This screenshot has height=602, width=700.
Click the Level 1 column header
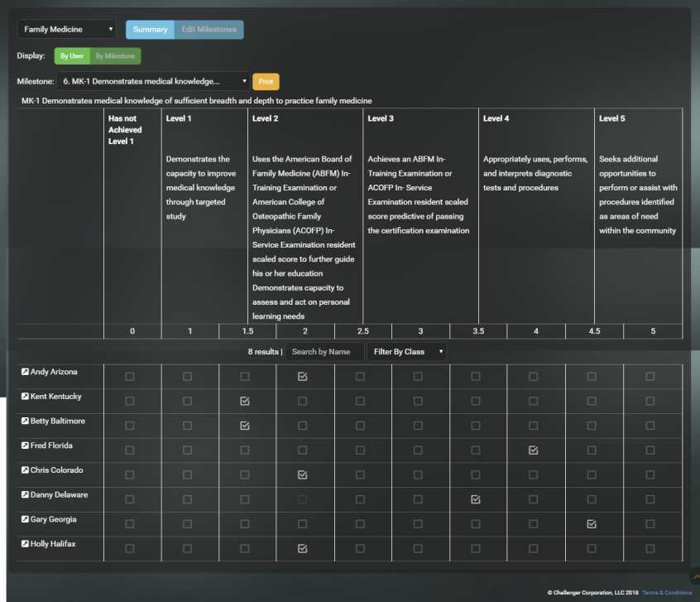[x=179, y=118]
